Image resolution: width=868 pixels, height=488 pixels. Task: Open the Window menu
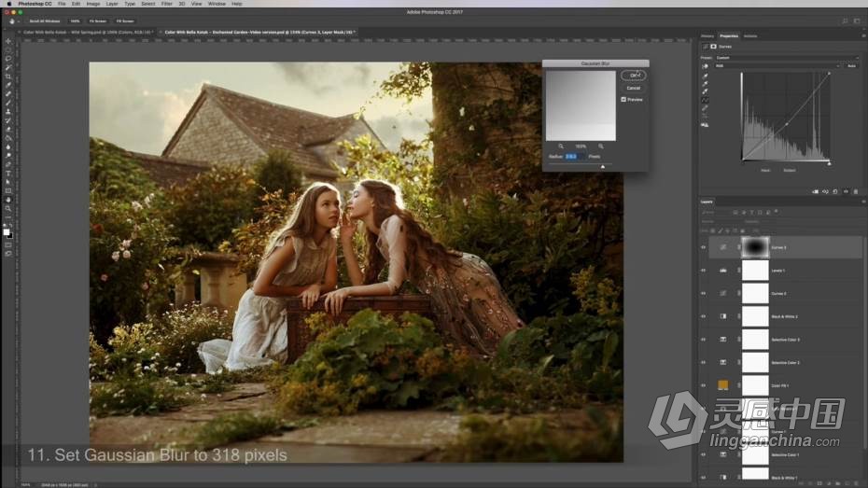click(217, 4)
